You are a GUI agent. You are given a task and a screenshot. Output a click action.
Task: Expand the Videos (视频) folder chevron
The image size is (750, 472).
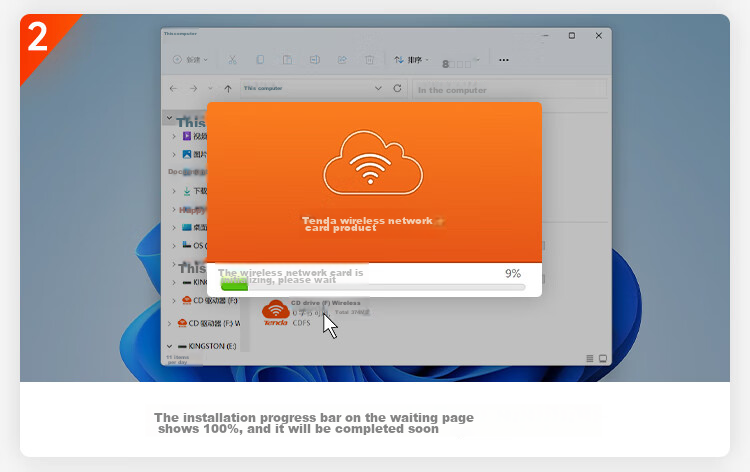coord(174,137)
